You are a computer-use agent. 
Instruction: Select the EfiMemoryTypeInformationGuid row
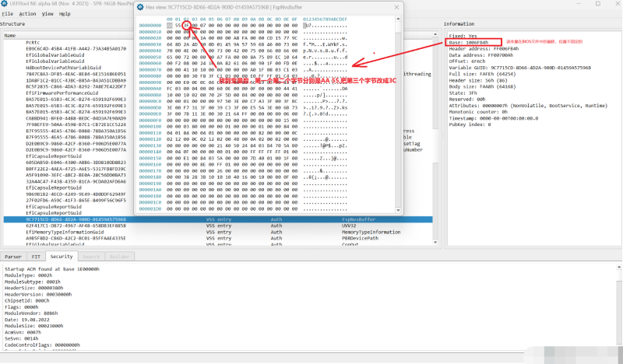tap(64, 232)
